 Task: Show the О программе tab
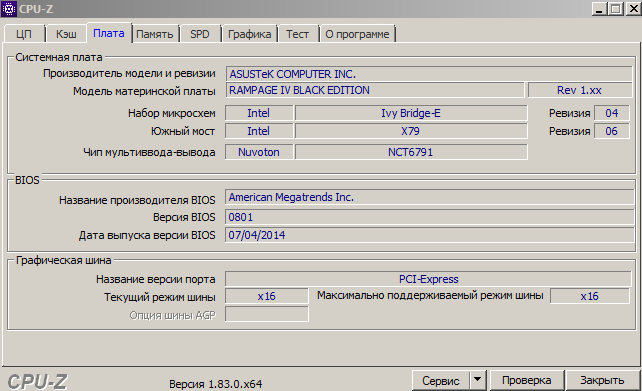357,34
